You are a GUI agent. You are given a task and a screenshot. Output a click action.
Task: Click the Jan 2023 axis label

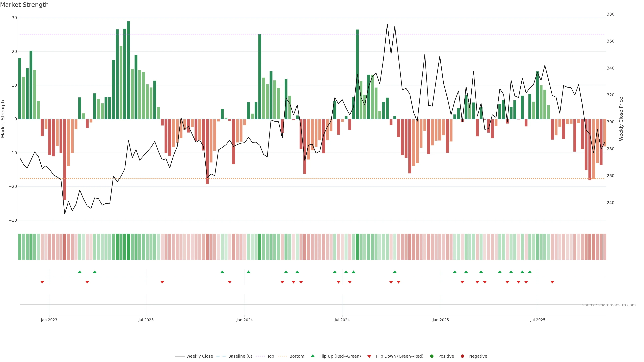point(49,320)
